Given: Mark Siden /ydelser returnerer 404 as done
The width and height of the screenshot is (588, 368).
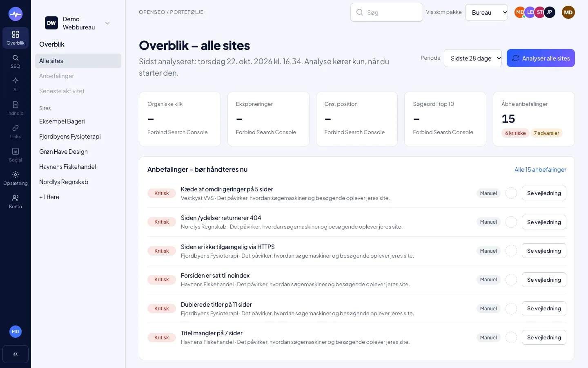Looking at the screenshot, I should coord(511,222).
